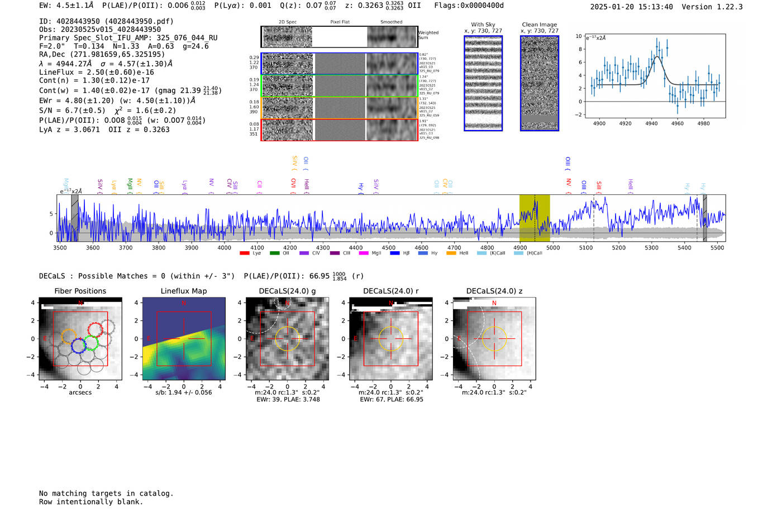Click the Flags:0x0000400d header text
Viewport: 782px width, 532px height.
[x=469, y=6]
